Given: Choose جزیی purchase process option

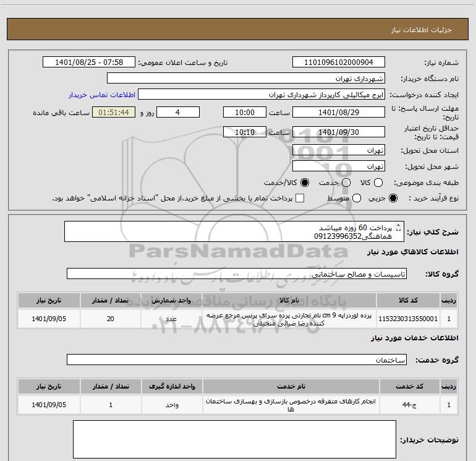Looking at the screenshot, I should tap(393, 198).
